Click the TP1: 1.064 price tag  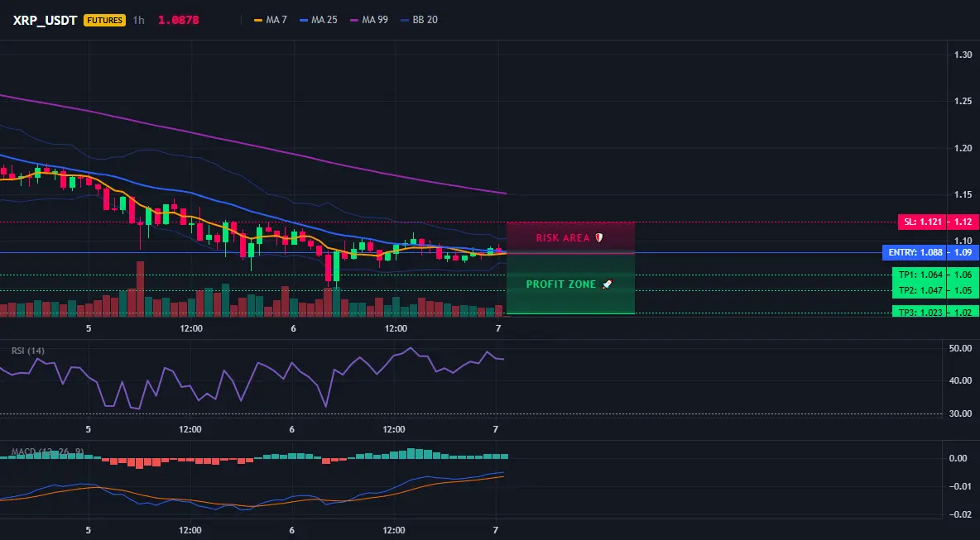click(920, 275)
